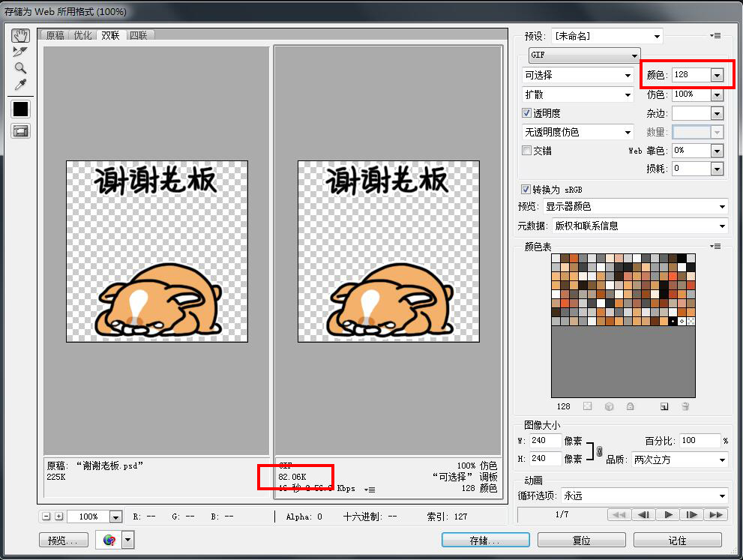
Task: Open the 颜色表 panel menu icon
Action: coord(715,247)
